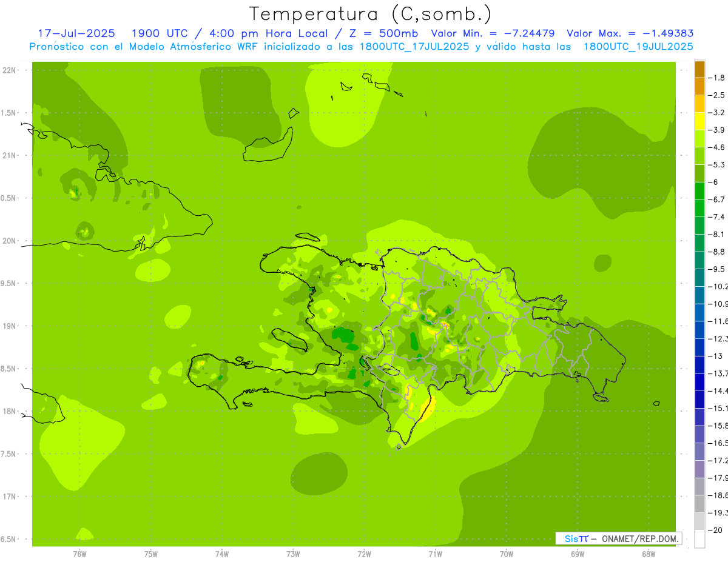Click the '-5.3' color bar label
This screenshot has width=728, height=562.
coord(717,164)
